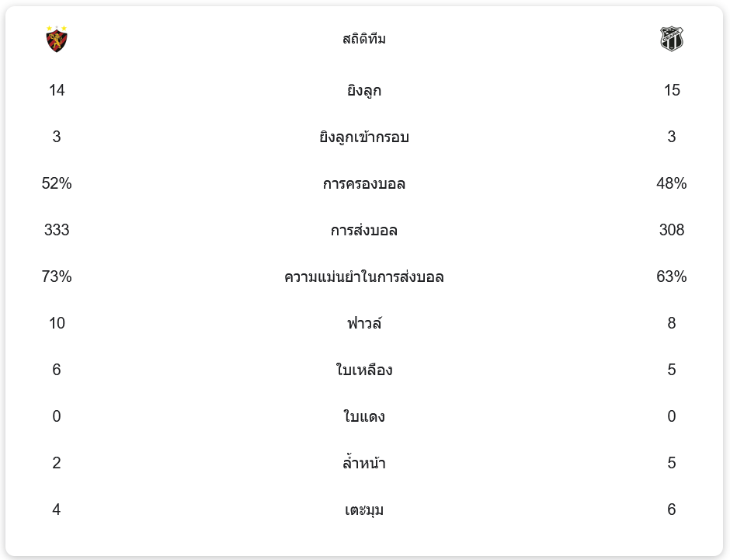This screenshot has height=560, width=730.
Task: Click the 73% pass accuracy value
Action: 57,277
